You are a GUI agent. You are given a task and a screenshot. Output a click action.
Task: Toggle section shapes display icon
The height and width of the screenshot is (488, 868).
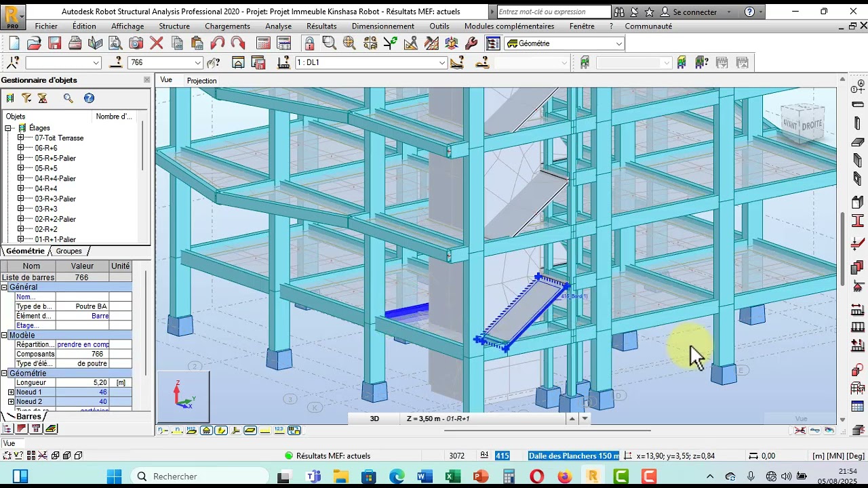pyautogui.click(x=221, y=430)
